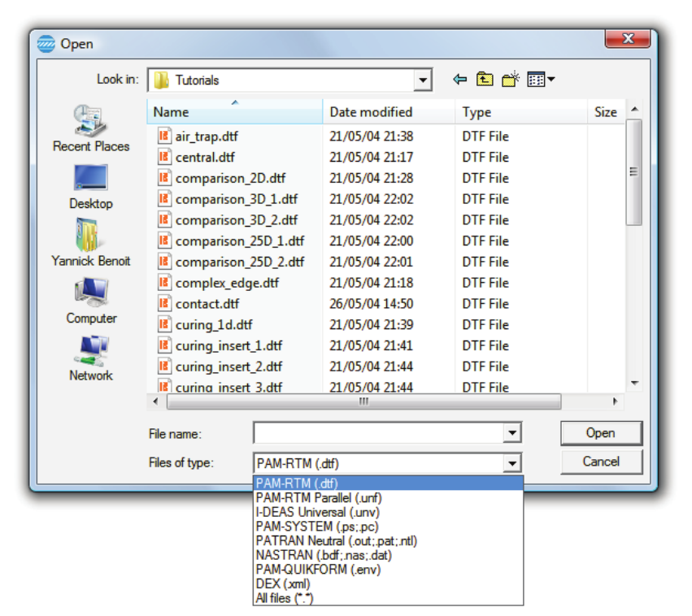Close the Open dialog

[627, 38]
